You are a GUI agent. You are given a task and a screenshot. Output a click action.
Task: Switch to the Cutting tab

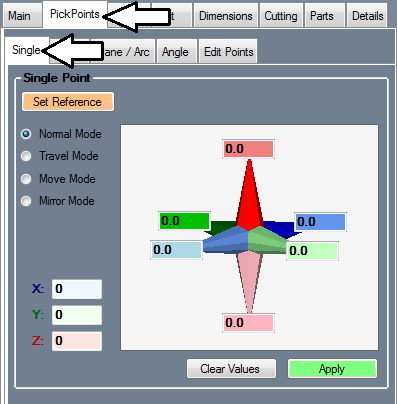(x=281, y=16)
